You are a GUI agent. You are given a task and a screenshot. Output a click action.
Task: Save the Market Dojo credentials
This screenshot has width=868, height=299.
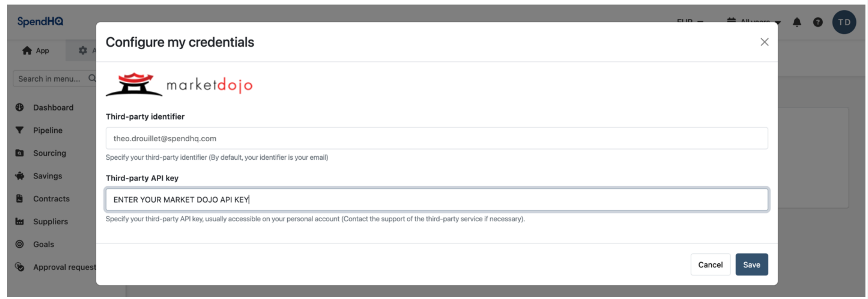point(751,265)
